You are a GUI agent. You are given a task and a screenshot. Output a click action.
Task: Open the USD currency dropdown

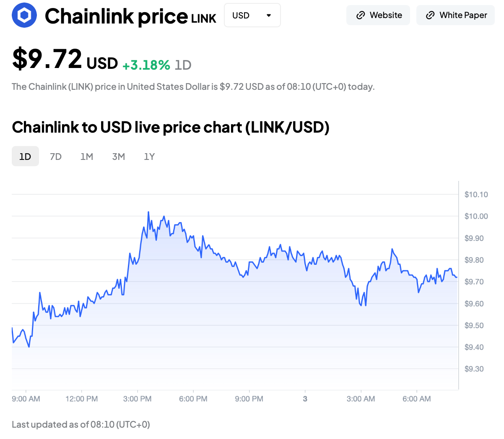click(x=252, y=16)
